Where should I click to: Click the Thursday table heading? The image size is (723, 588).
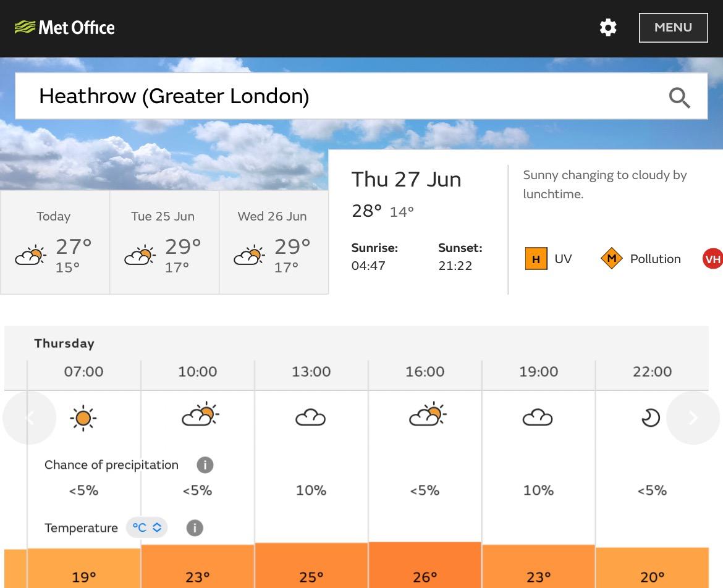[64, 343]
